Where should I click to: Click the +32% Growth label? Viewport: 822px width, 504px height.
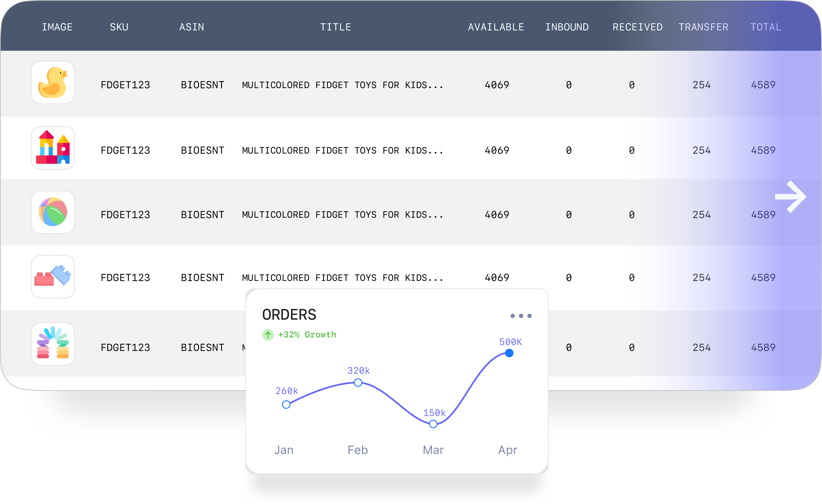(307, 334)
